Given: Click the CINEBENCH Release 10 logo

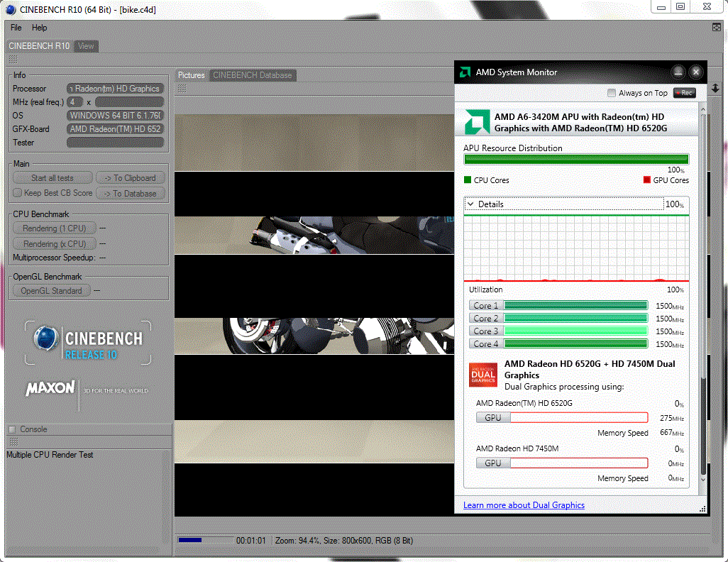Looking at the screenshot, I should (x=88, y=343).
